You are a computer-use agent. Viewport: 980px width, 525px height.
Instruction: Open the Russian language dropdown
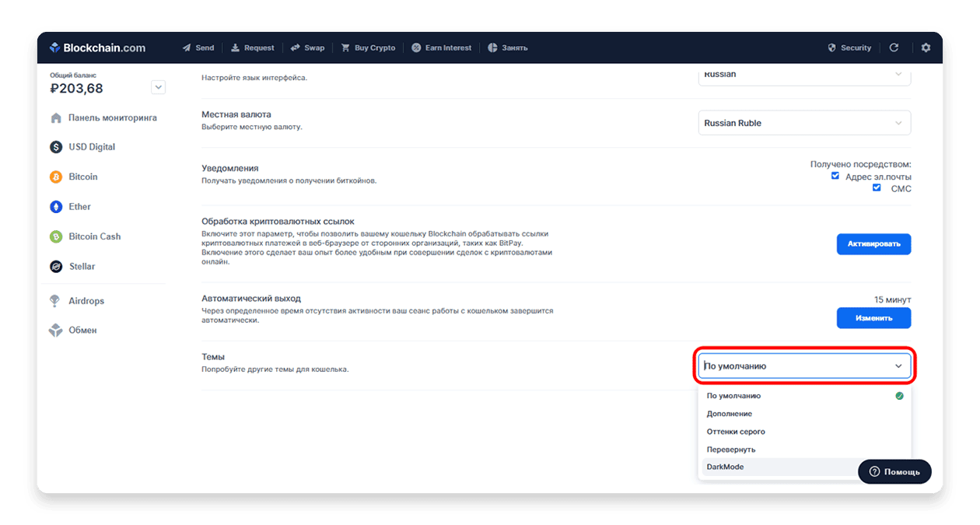pyautogui.click(x=804, y=75)
